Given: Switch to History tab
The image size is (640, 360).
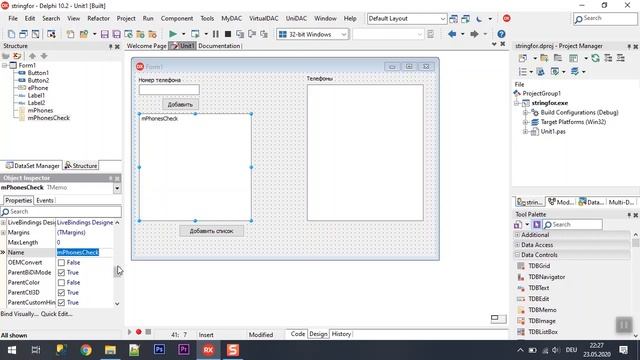Looking at the screenshot, I should [341, 333].
